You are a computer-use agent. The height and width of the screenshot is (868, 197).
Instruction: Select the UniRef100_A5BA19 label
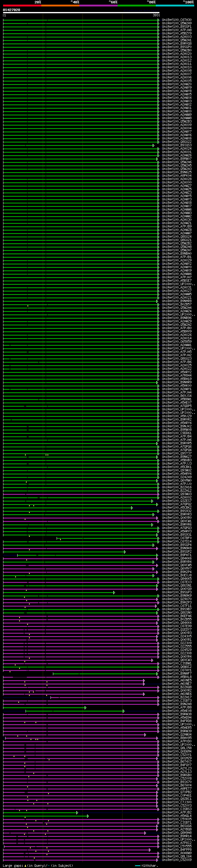click(177, 379)
